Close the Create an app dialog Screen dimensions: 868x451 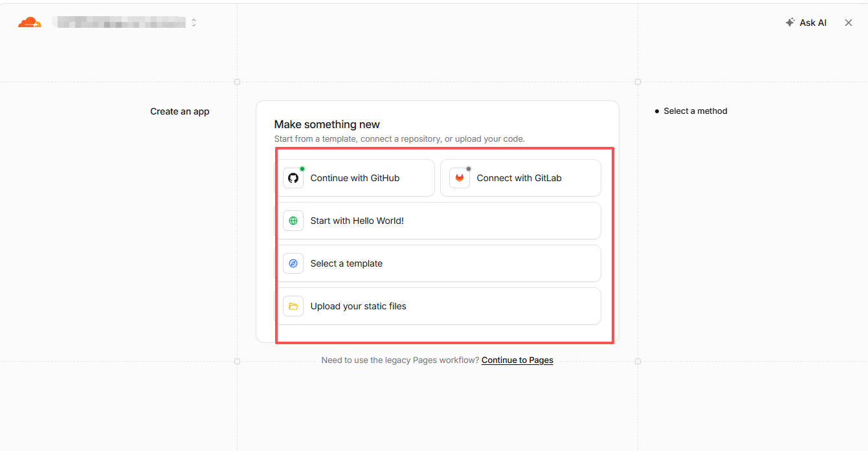tap(849, 23)
